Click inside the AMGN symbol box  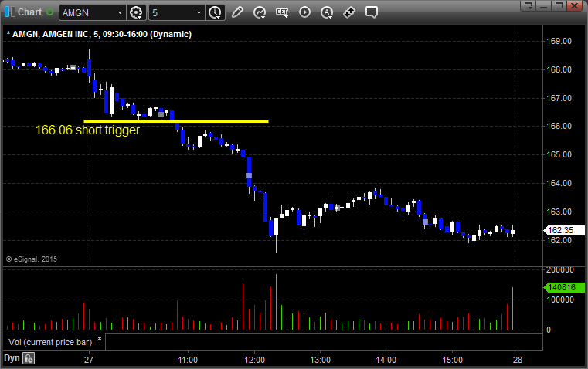pyautogui.click(x=87, y=12)
